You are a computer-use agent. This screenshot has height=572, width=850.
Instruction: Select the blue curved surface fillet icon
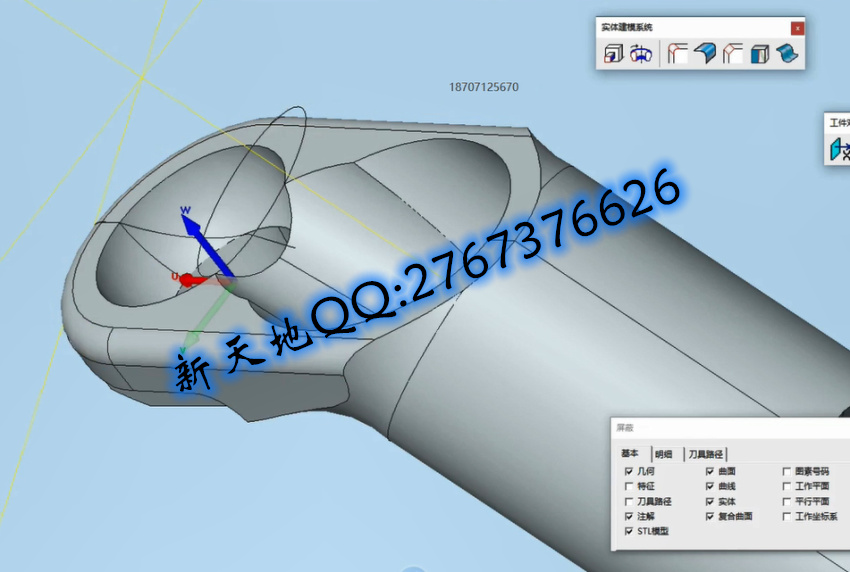[705, 54]
